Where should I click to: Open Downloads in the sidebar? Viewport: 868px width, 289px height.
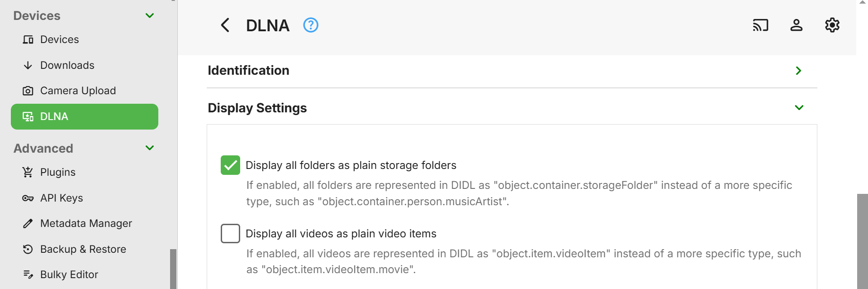pyautogui.click(x=67, y=66)
